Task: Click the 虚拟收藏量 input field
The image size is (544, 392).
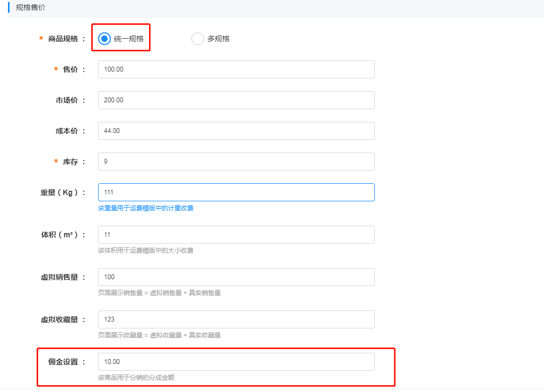Action: (x=236, y=319)
